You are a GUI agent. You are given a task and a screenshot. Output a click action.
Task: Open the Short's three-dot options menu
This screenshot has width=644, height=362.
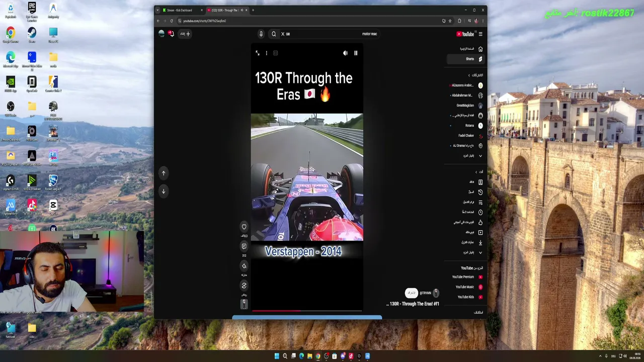267,53
